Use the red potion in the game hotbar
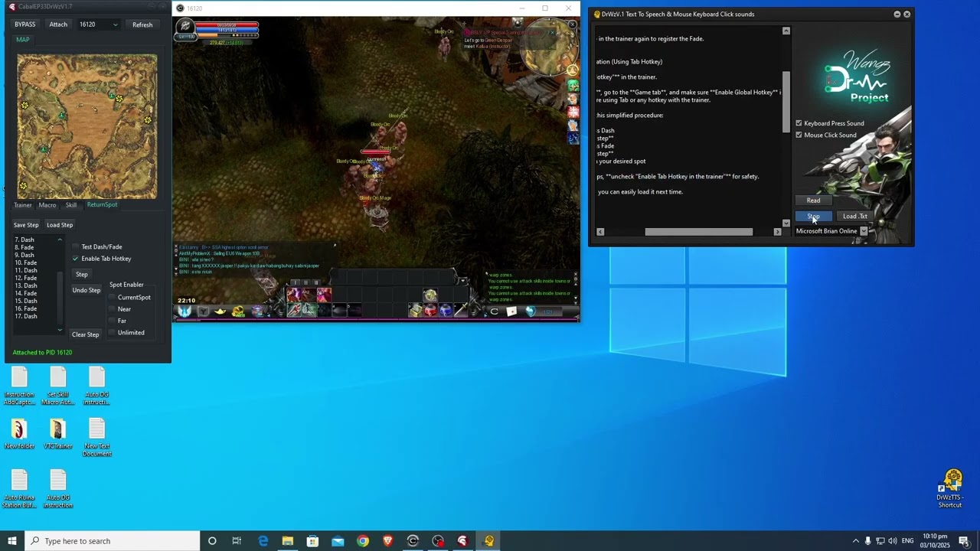980x551 pixels. tap(431, 311)
